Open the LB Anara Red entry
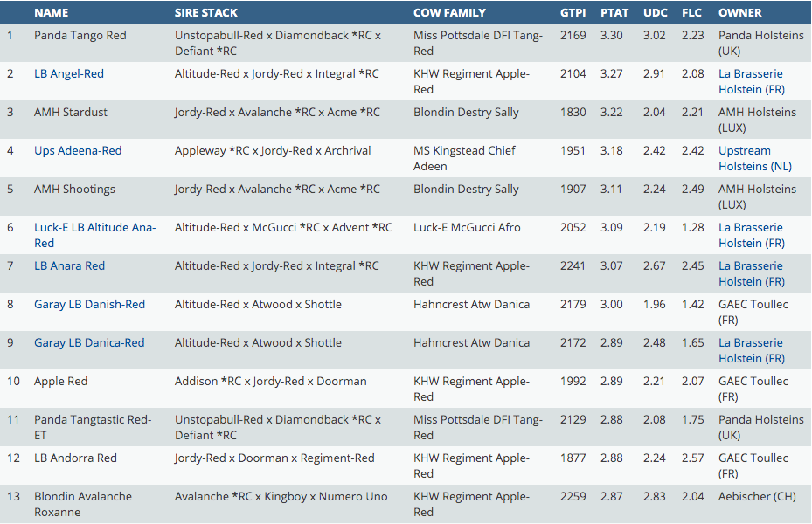 (69, 266)
